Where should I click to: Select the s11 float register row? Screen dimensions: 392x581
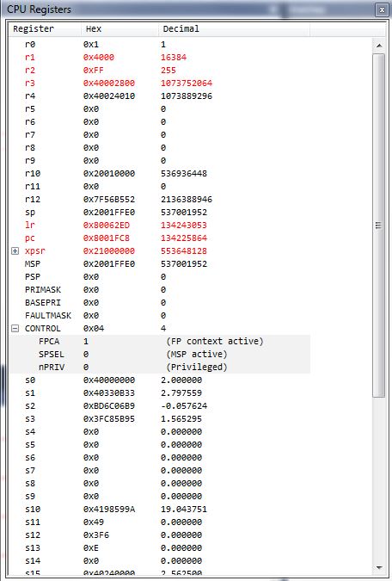coord(160,522)
